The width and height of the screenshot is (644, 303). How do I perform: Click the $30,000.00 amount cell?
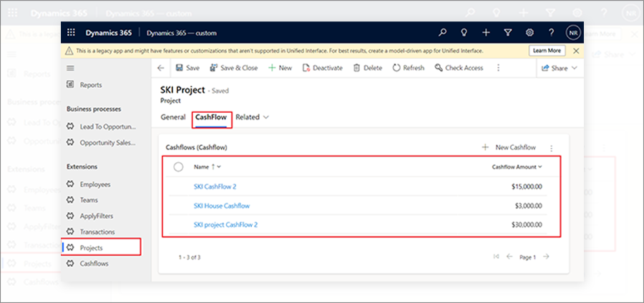tap(527, 224)
